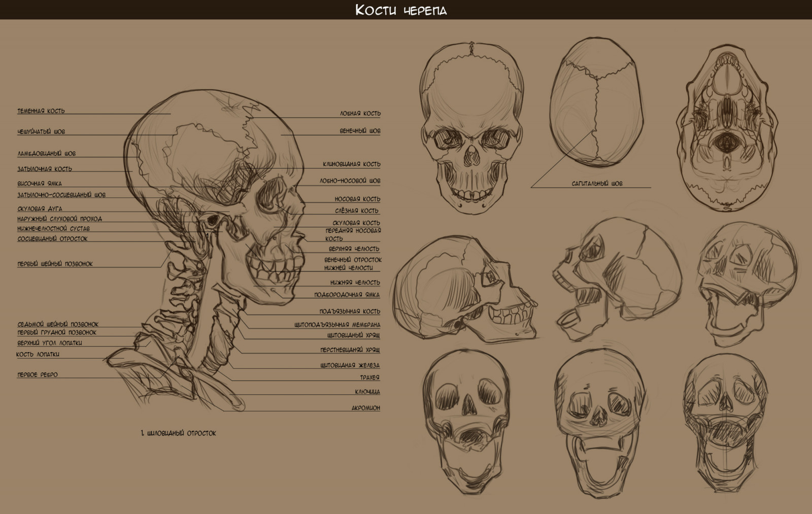
Task: Click the label 'Ключица'
Action: tap(368, 392)
